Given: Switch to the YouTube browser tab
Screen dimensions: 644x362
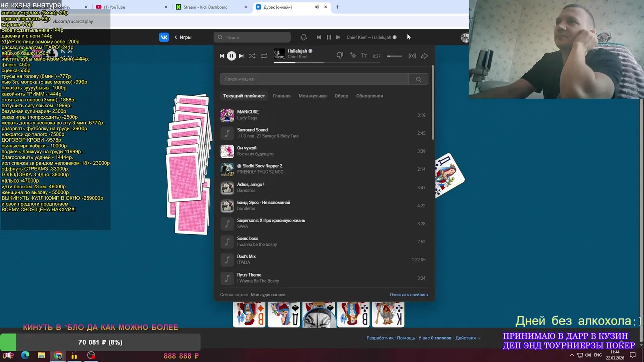Looking at the screenshot, I should (x=131, y=7).
